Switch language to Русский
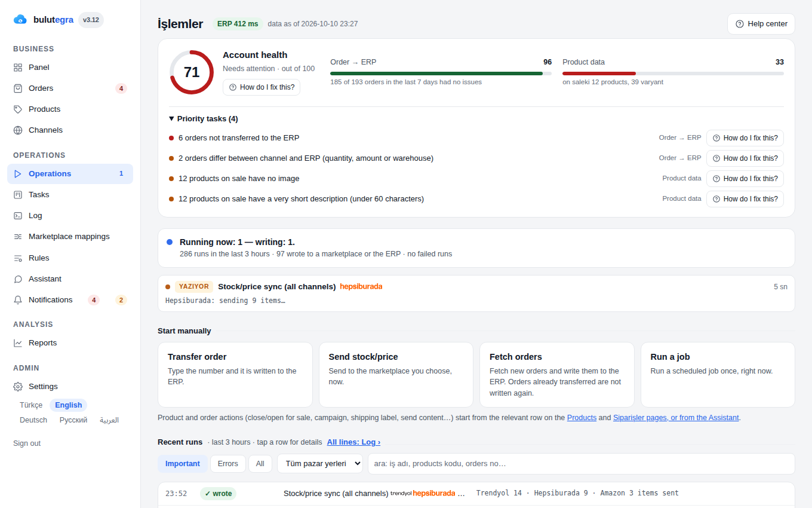This screenshot has width=812, height=508. [x=73, y=420]
